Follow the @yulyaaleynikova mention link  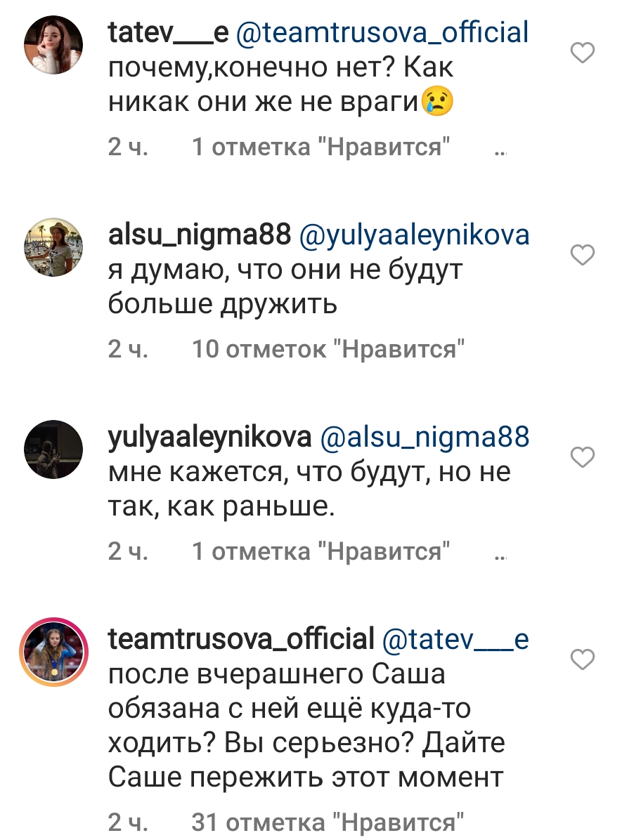click(x=414, y=235)
